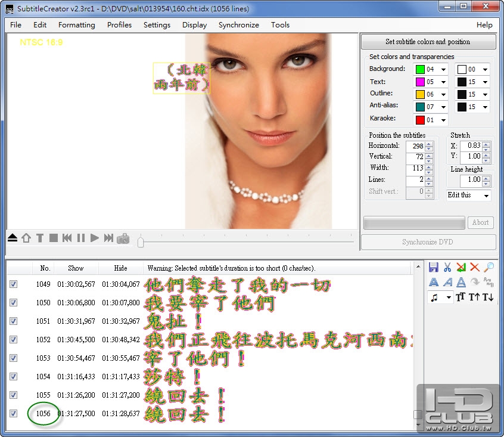
Task: Click the magnifying glass search icon
Action: (x=489, y=268)
